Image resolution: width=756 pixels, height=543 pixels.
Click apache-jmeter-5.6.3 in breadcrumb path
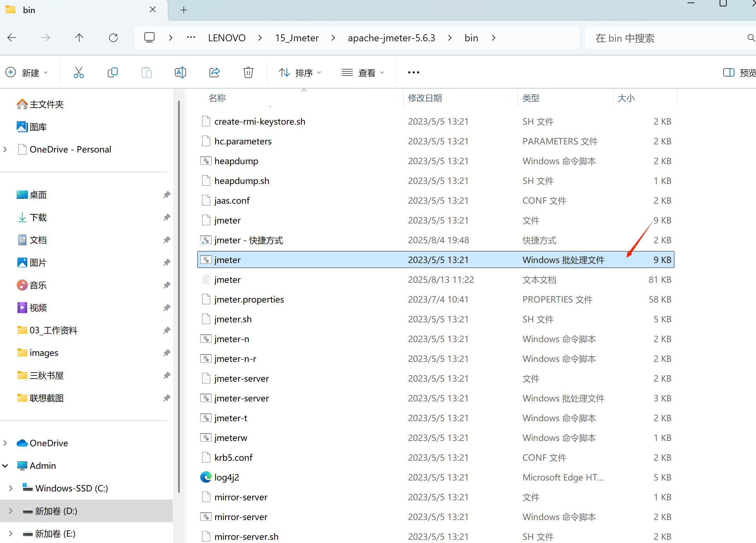click(391, 38)
